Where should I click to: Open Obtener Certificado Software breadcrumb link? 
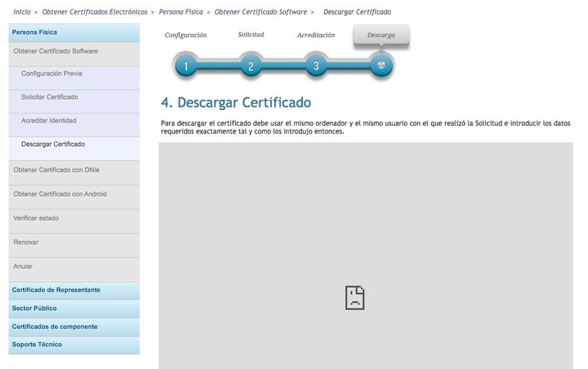[261, 12]
